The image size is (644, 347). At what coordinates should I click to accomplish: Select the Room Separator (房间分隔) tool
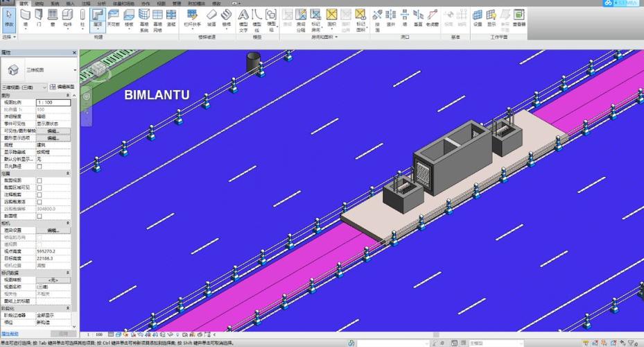click(x=301, y=19)
